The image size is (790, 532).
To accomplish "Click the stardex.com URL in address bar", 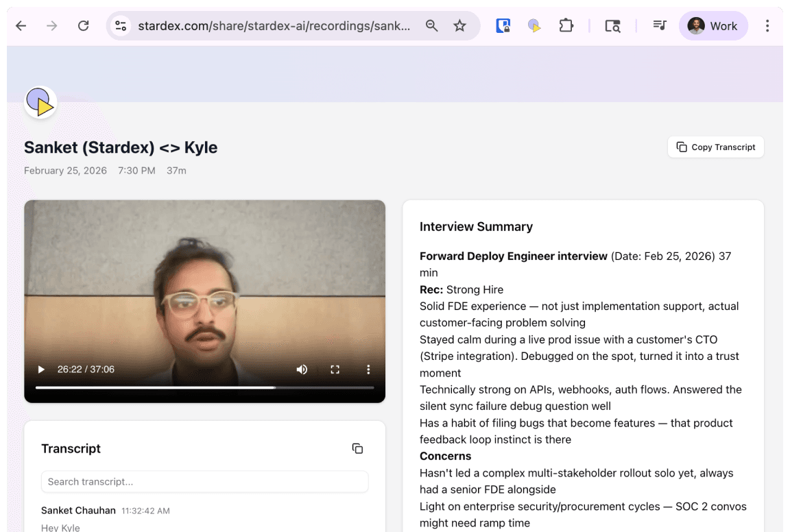I will coord(274,25).
